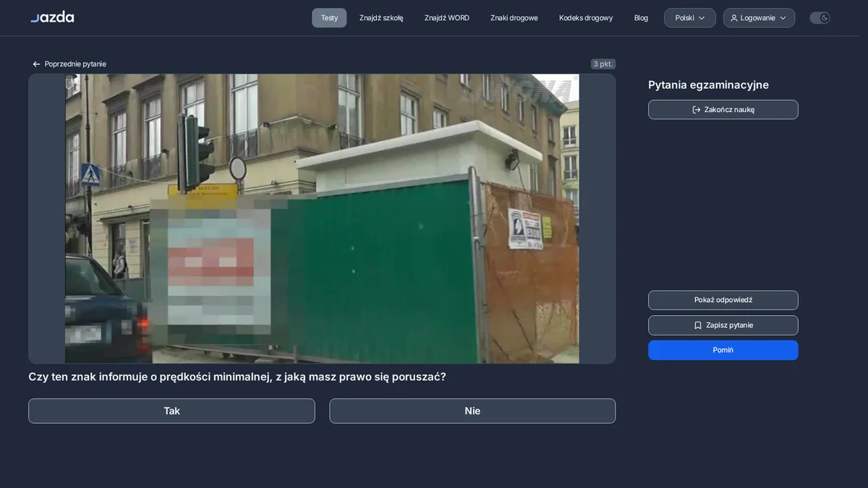Open Kodeks drogowy page
The height and width of the screenshot is (488, 868).
[x=586, y=18]
